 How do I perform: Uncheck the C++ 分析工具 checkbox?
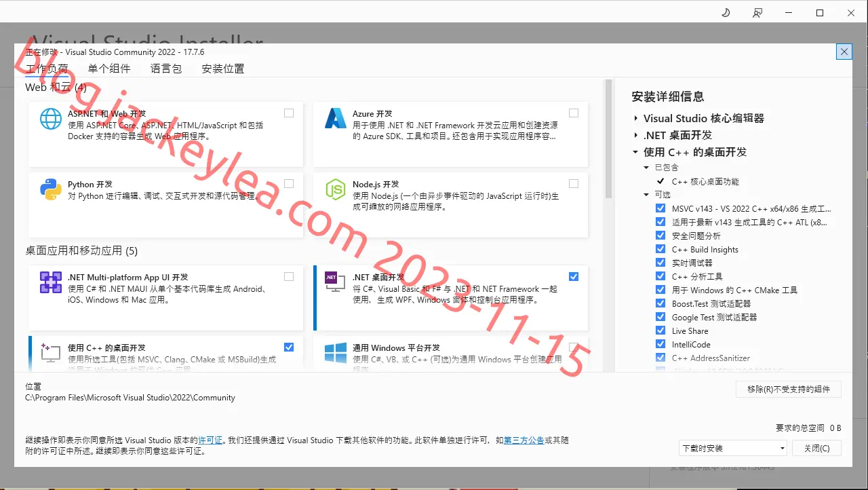[x=660, y=276]
